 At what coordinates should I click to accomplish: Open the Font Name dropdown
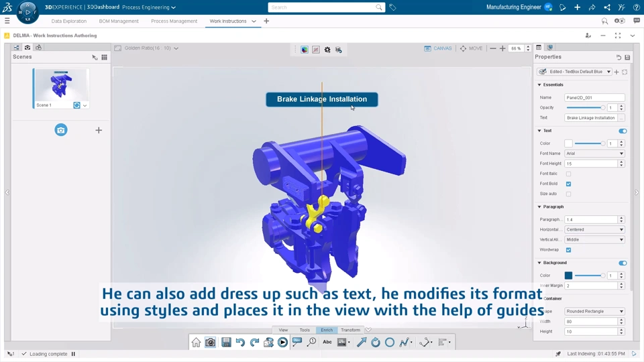(x=595, y=154)
